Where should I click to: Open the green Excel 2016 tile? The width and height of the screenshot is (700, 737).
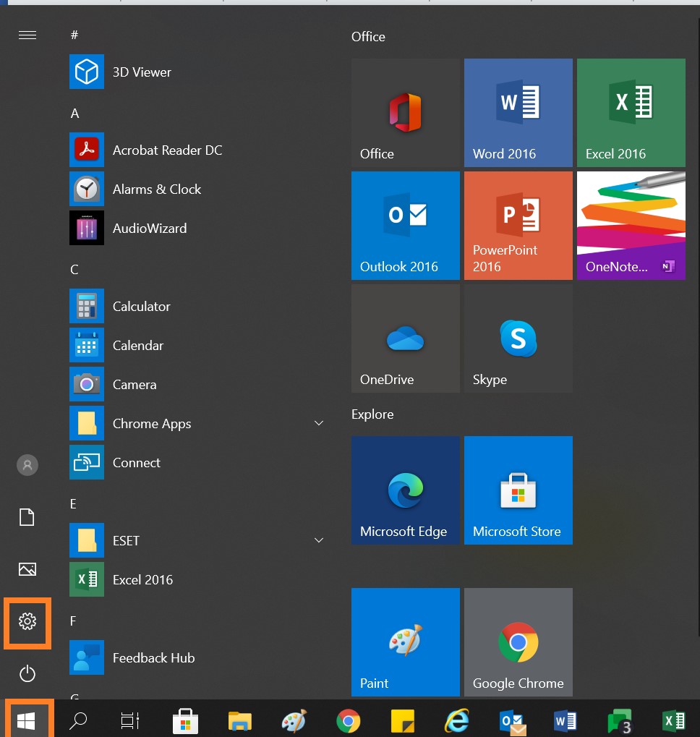631,113
